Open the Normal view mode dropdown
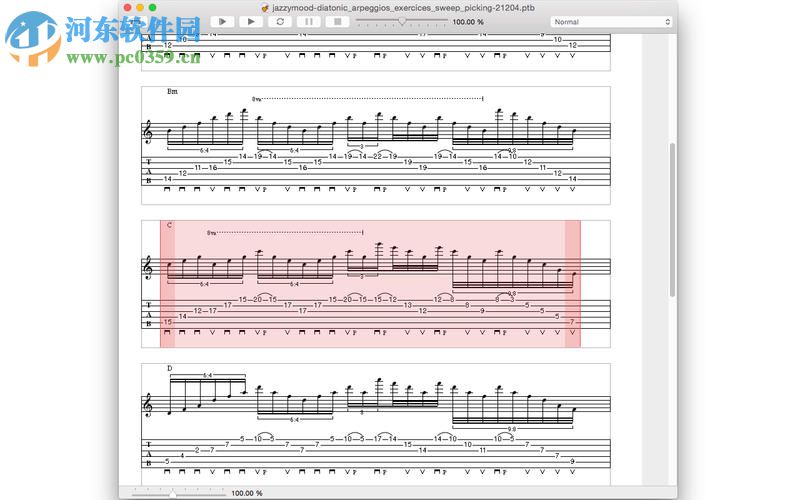Screen dimensions: 800x500 611,22
